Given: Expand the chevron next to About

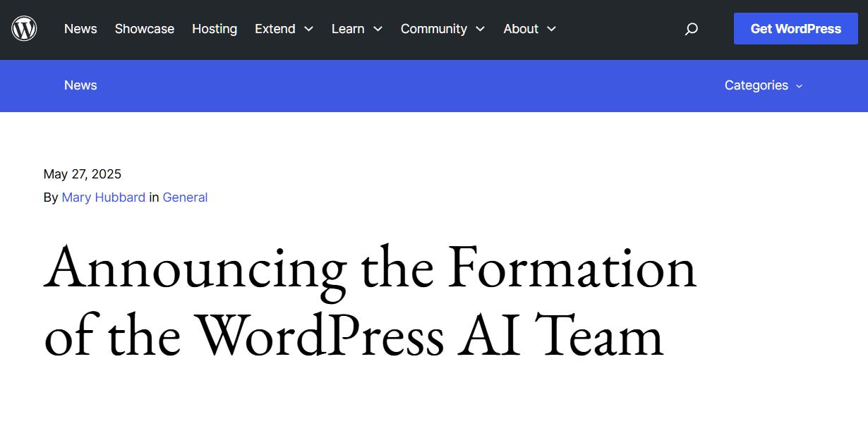Looking at the screenshot, I should (x=551, y=29).
